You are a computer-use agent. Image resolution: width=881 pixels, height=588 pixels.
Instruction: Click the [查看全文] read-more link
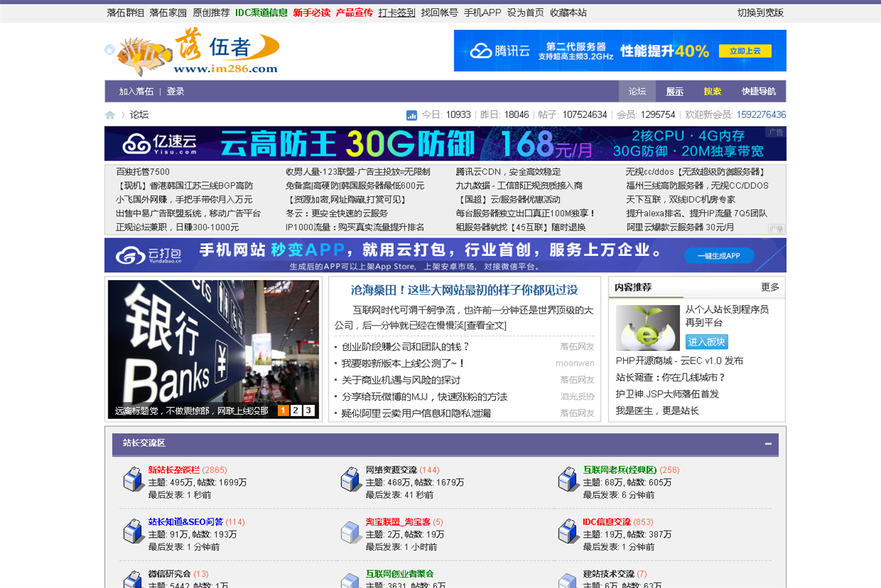(486, 325)
